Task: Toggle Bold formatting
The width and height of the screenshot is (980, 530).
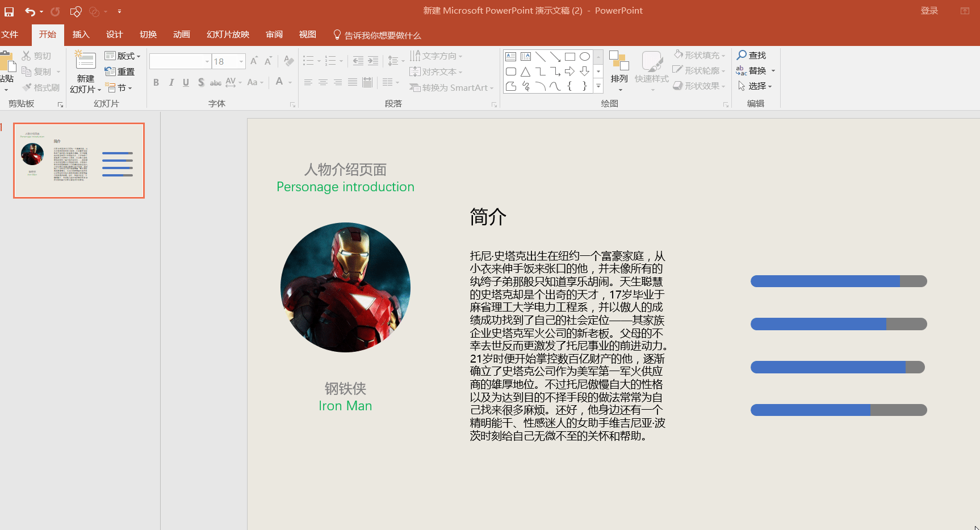Action: tap(156, 82)
